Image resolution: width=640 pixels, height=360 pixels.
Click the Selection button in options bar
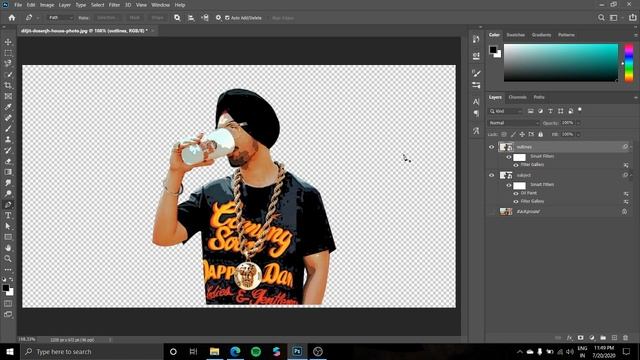(x=107, y=18)
